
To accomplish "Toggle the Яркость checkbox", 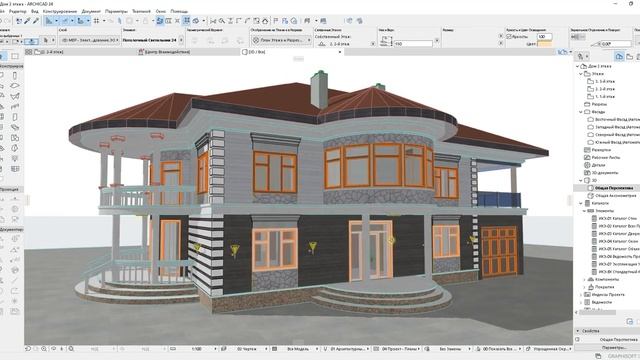I will [509, 37].
